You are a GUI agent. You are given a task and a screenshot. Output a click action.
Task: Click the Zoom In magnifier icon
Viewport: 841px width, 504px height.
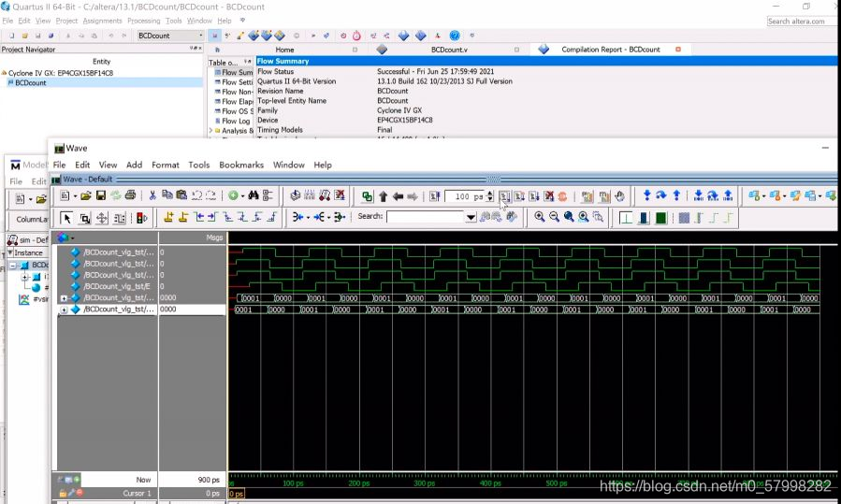click(539, 217)
